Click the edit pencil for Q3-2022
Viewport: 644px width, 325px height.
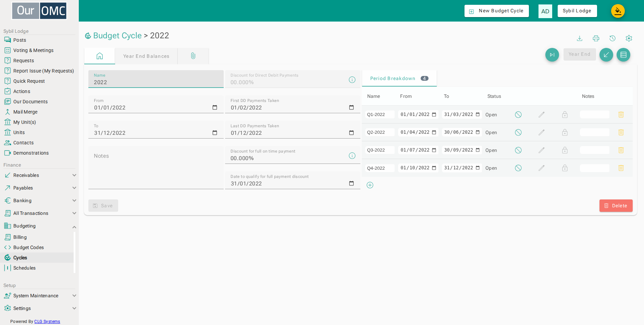tap(542, 150)
